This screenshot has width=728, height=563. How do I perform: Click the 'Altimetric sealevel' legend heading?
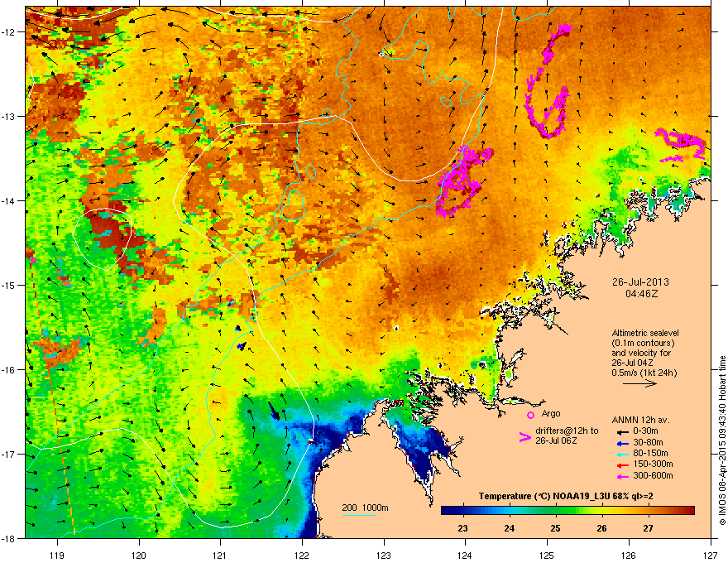pyautogui.click(x=645, y=333)
